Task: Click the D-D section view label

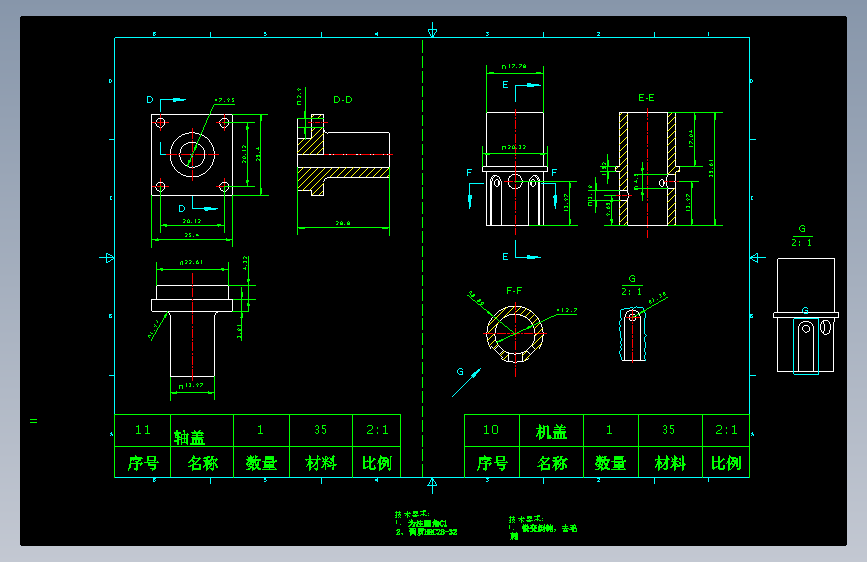Action: tap(342, 100)
